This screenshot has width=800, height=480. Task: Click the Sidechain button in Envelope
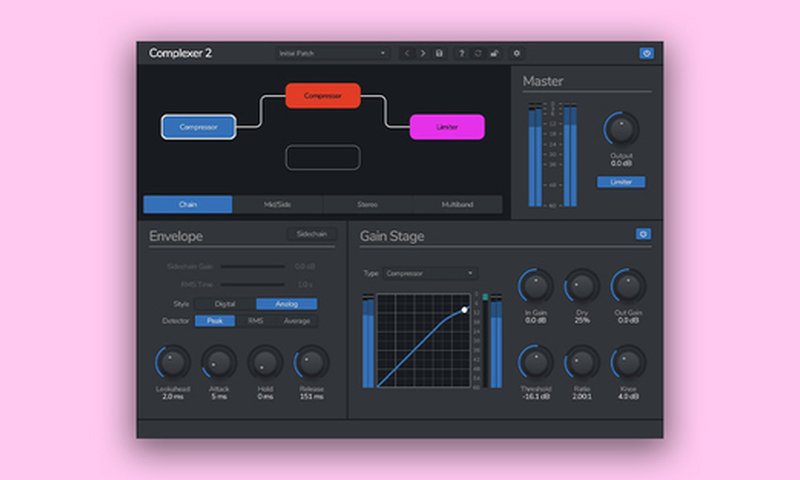click(306, 234)
